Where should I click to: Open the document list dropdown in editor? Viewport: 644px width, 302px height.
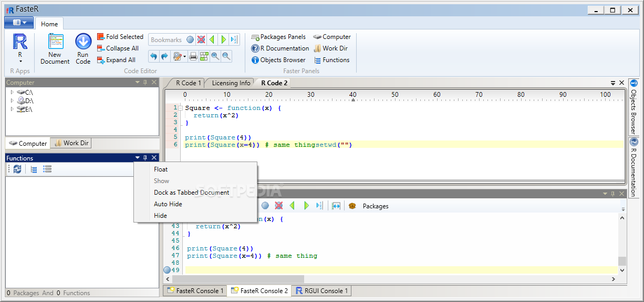click(613, 83)
